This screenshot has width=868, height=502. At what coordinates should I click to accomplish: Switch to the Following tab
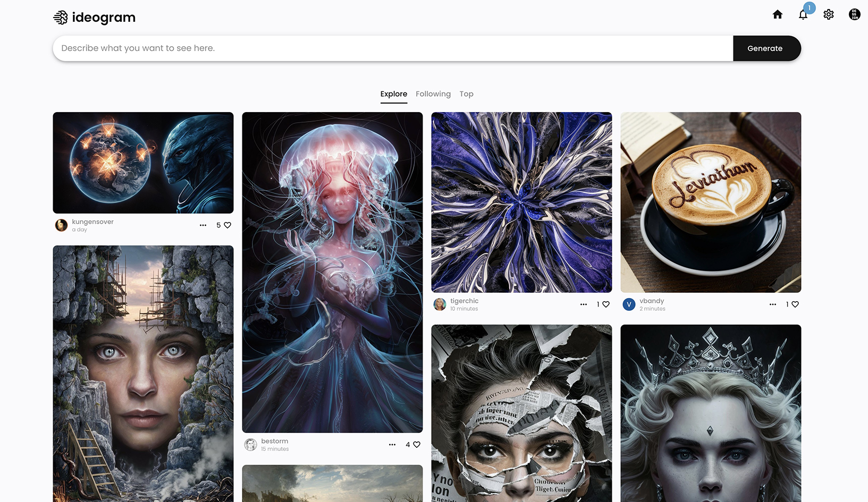[433, 94]
